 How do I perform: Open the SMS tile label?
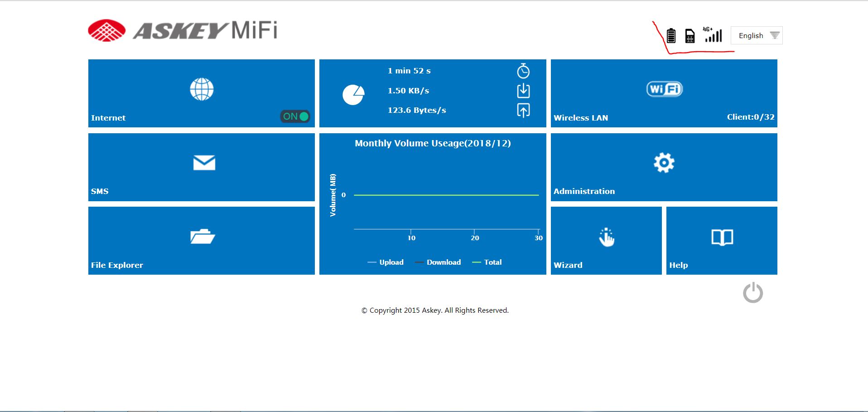coord(100,191)
